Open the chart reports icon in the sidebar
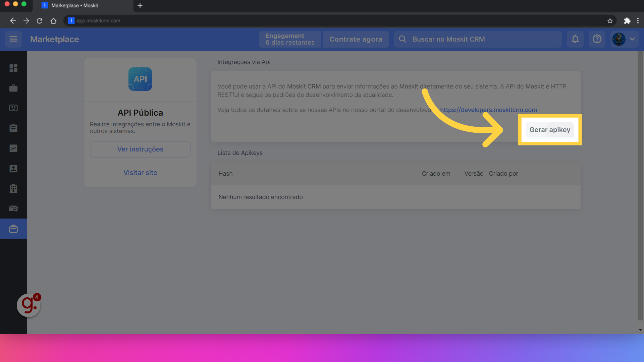The height and width of the screenshot is (362, 644). [13, 148]
